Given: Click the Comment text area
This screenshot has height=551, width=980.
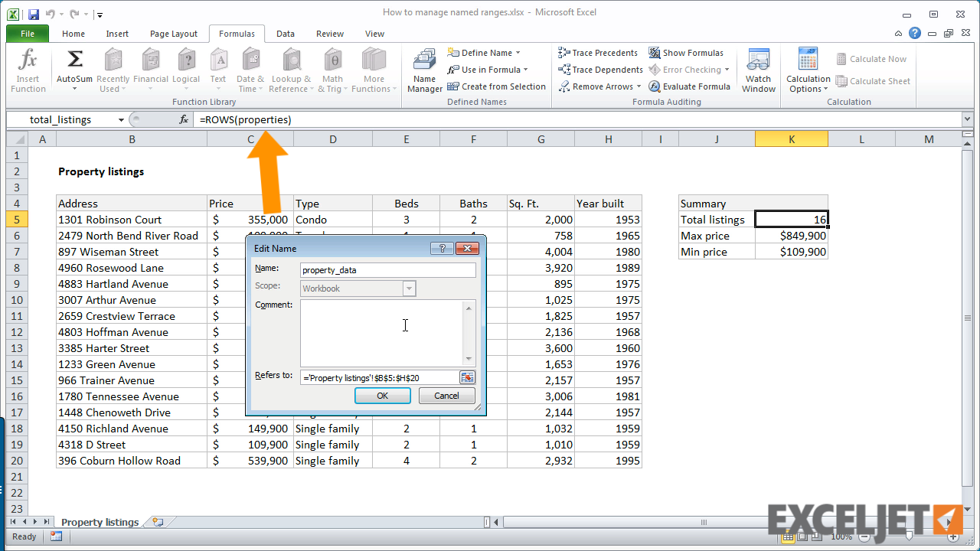Looking at the screenshot, I should click(382, 333).
